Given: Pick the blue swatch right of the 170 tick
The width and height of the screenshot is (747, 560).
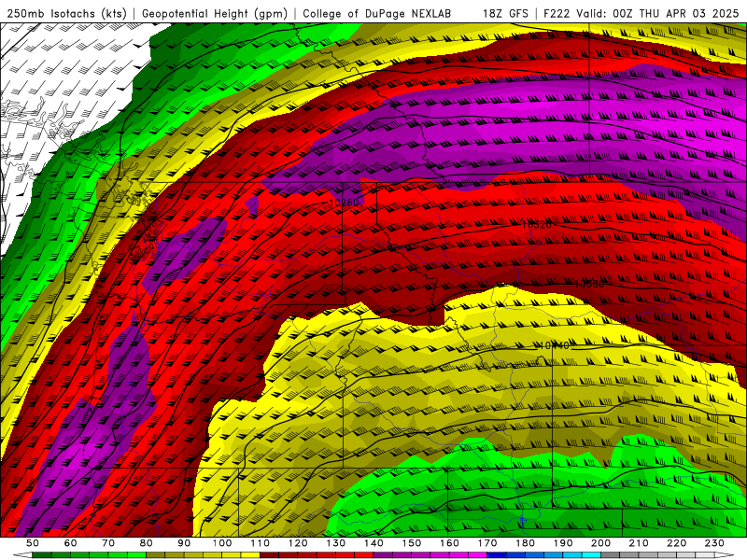Looking at the screenshot, I should [x=498, y=555].
